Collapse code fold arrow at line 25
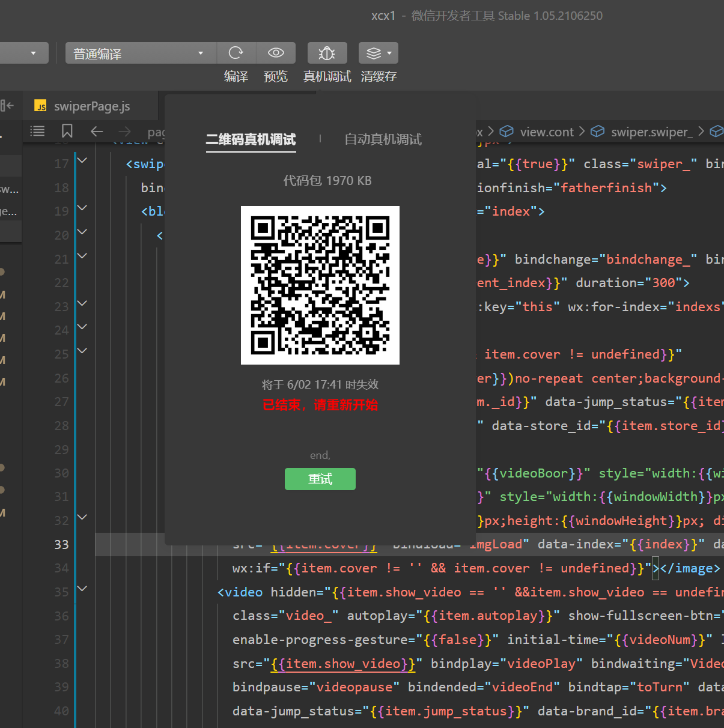 (83, 351)
